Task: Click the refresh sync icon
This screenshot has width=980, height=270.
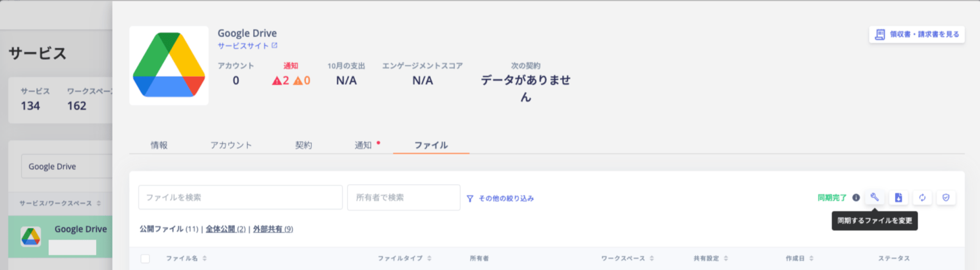Action: pos(922,197)
